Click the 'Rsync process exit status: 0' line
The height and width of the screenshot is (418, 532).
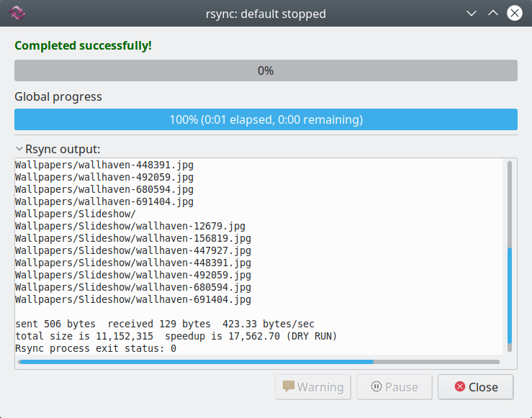click(96, 348)
